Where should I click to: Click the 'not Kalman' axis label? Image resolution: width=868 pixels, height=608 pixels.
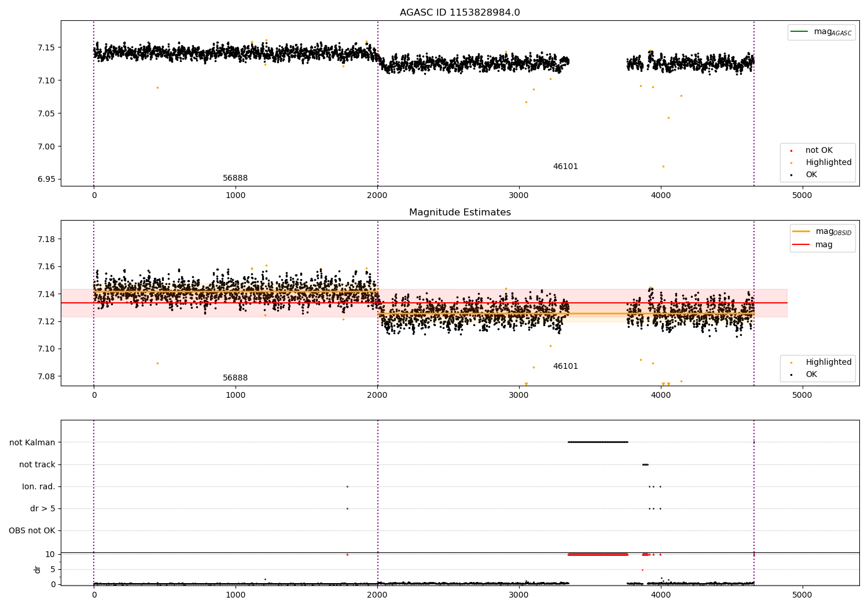coord(32,442)
